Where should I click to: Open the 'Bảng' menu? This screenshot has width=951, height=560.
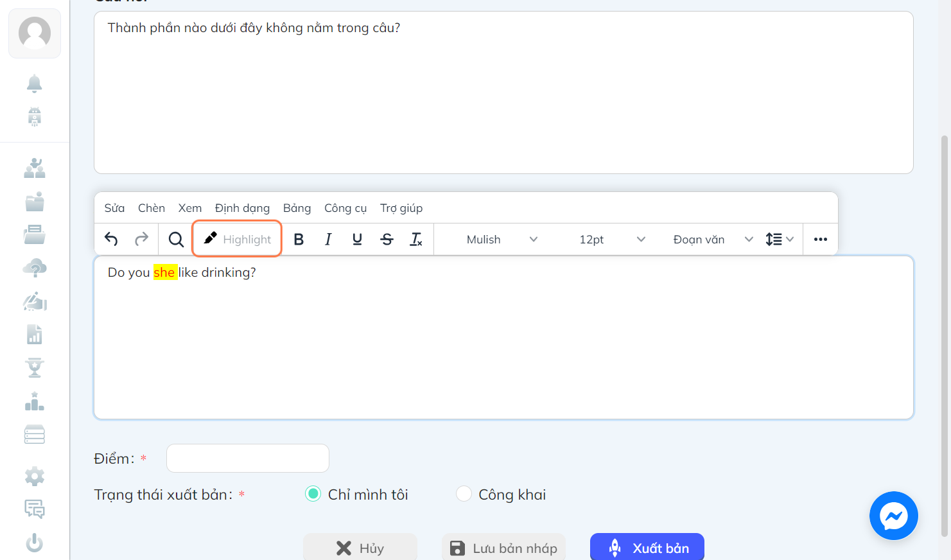(x=297, y=208)
